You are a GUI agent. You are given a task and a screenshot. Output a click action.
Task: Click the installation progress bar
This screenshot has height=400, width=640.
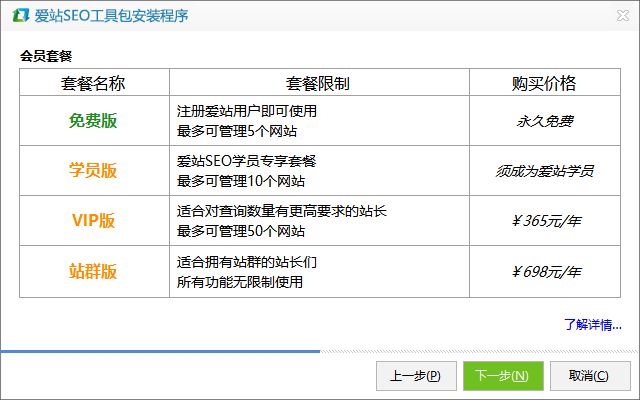tap(320, 351)
